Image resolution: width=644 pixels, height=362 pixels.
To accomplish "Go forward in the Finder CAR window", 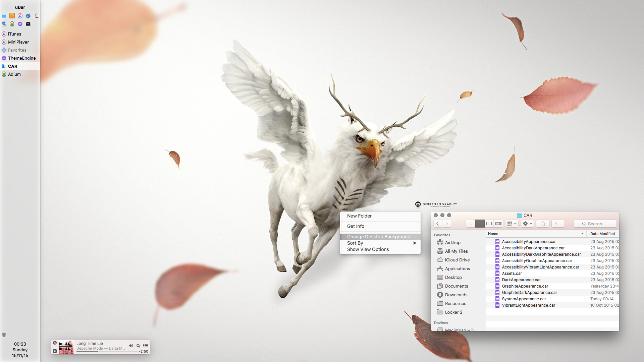I will click(447, 224).
